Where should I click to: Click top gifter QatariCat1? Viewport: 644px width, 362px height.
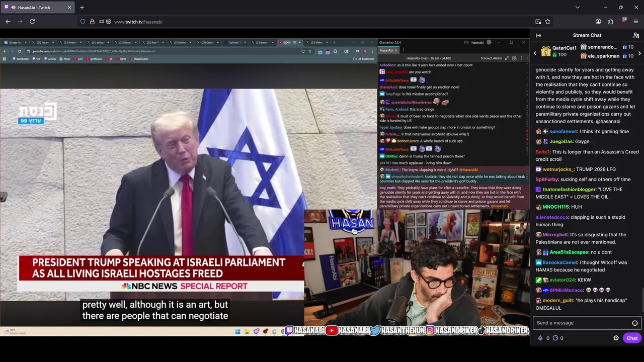[564, 48]
